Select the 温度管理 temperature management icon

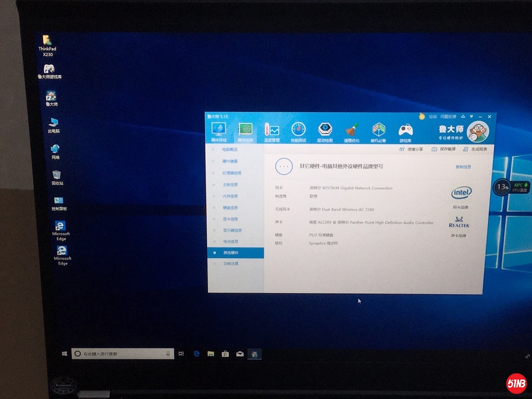tap(271, 132)
